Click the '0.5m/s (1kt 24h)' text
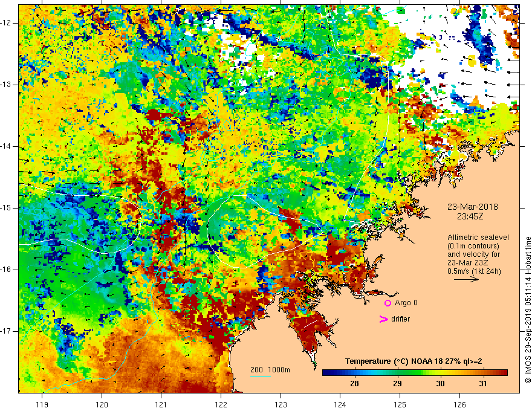This screenshot has width=532, height=411. (474, 271)
